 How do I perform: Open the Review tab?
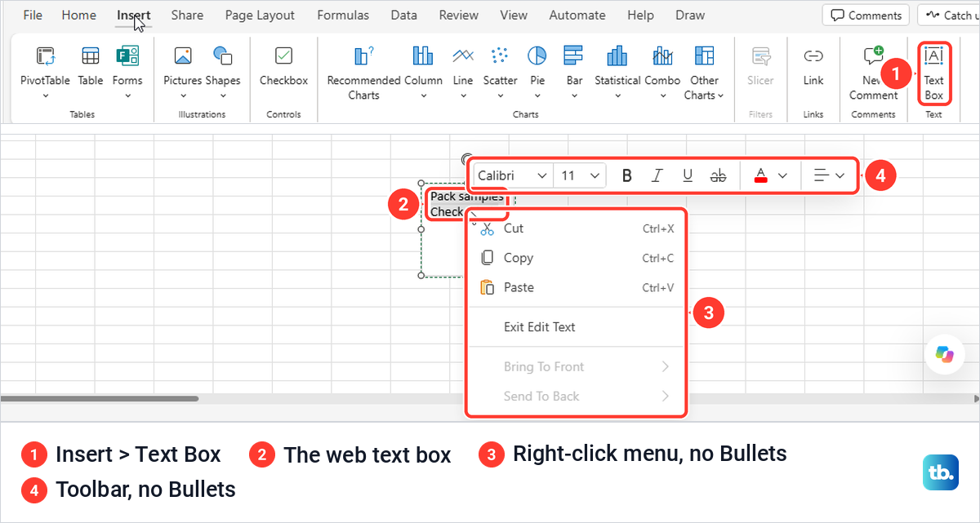[458, 15]
